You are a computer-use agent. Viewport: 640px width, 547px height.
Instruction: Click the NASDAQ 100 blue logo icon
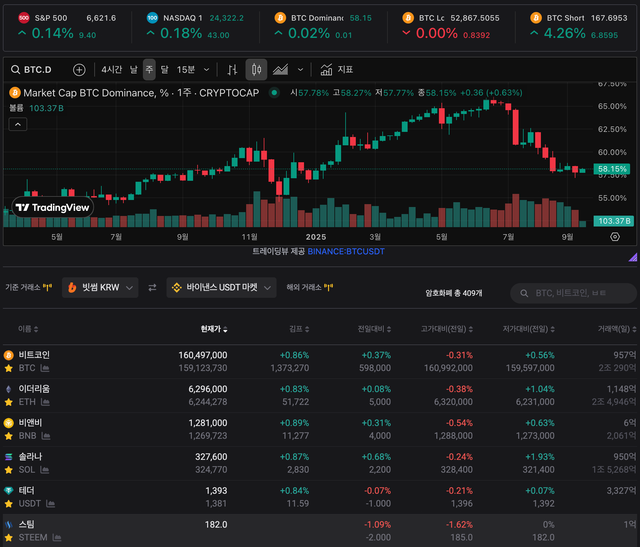point(152,18)
